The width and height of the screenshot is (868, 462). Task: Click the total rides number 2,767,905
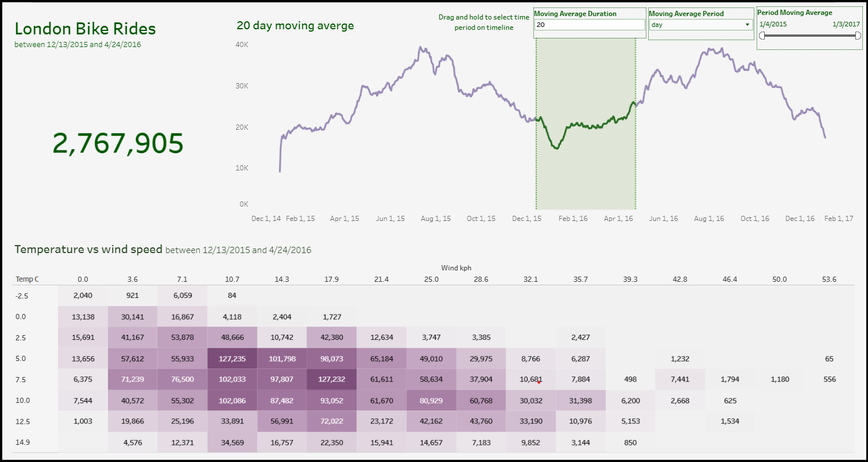[118, 143]
